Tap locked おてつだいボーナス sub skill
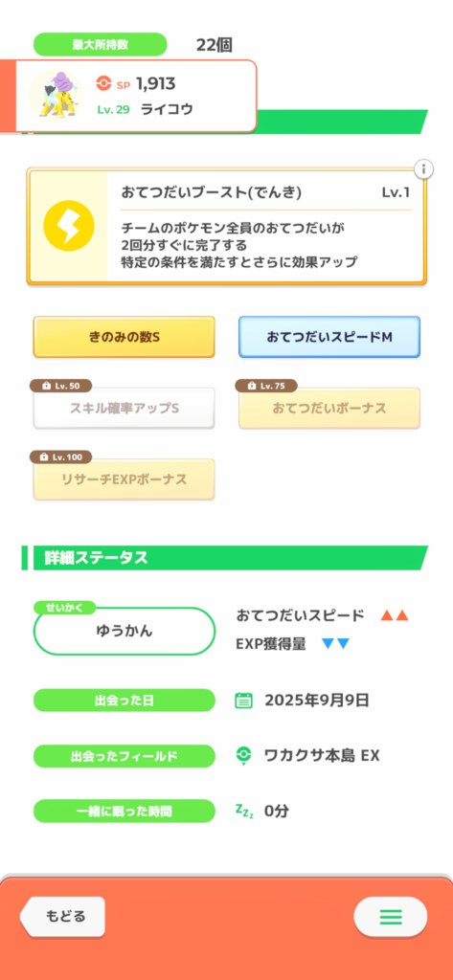The height and width of the screenshot is (980, 453). pos(329,408)
